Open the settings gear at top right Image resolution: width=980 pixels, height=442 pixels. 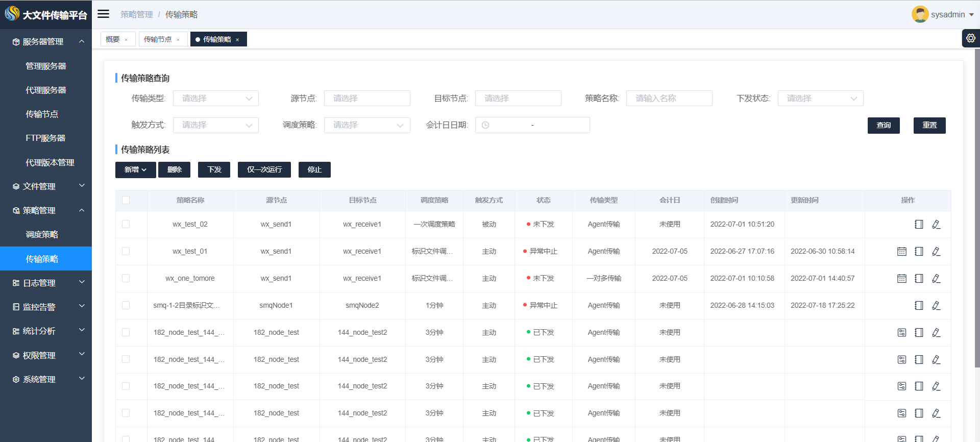(971, 38)
